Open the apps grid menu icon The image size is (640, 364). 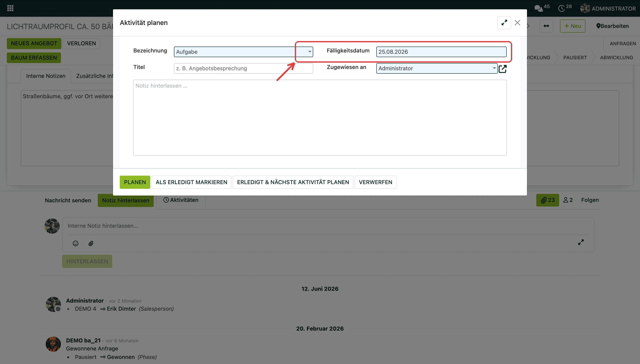click(10, 8)
